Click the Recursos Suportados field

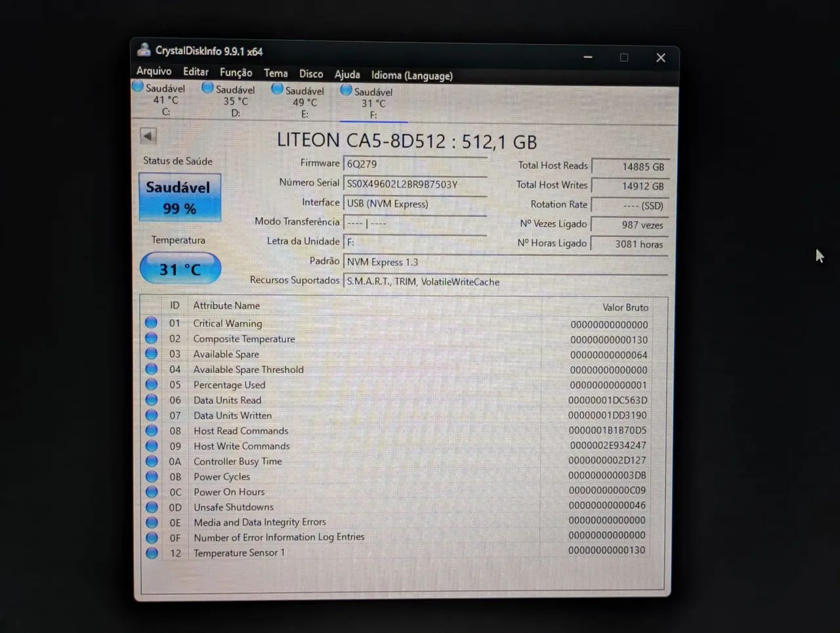(505, 282)
